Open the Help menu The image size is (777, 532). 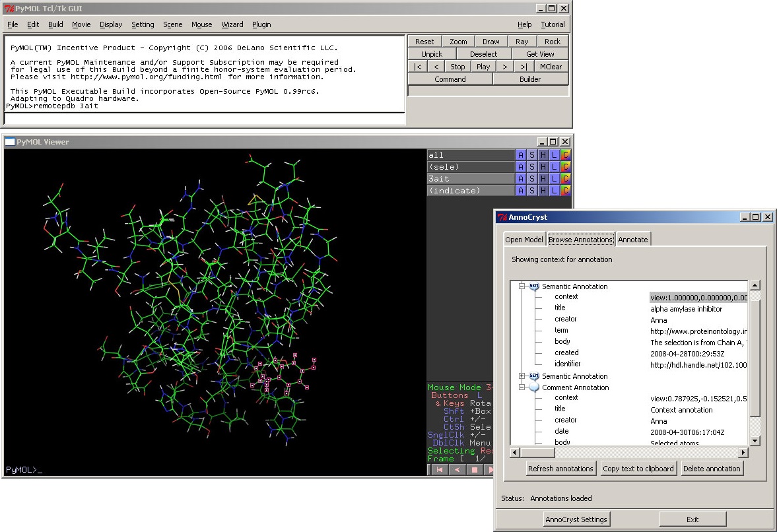(524, 24)
